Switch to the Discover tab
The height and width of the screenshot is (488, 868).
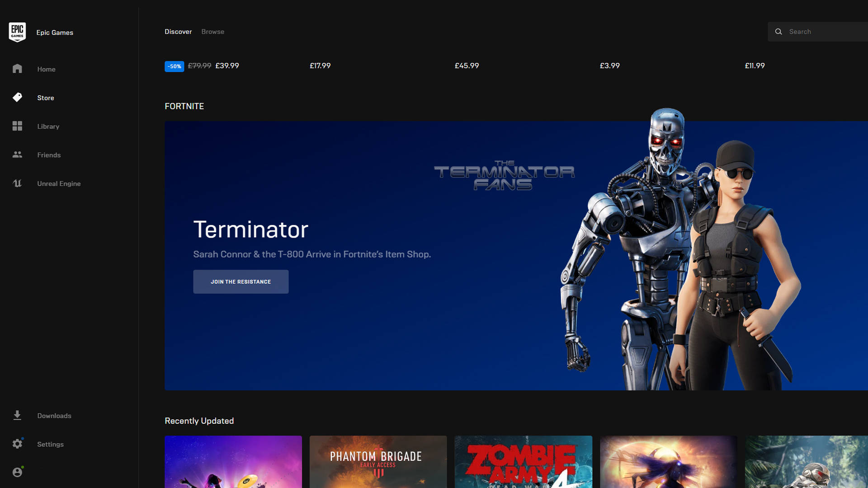tap(178, 32)
